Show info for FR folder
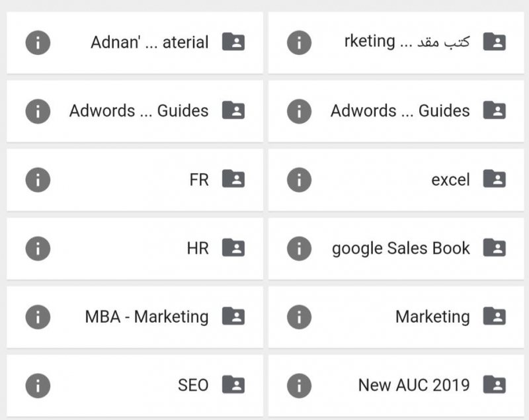The height and width of the screenshot is (420, 529). tap(38, 180)
